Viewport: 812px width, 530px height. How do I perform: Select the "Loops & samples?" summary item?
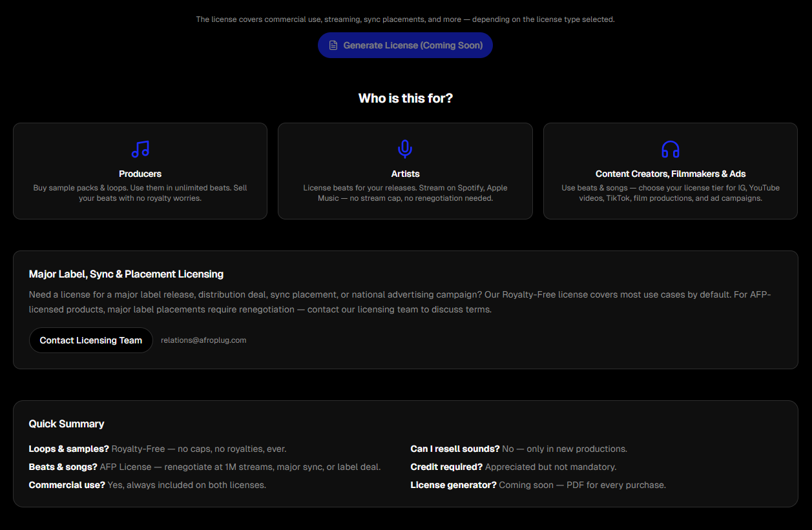tap(158, 449)
